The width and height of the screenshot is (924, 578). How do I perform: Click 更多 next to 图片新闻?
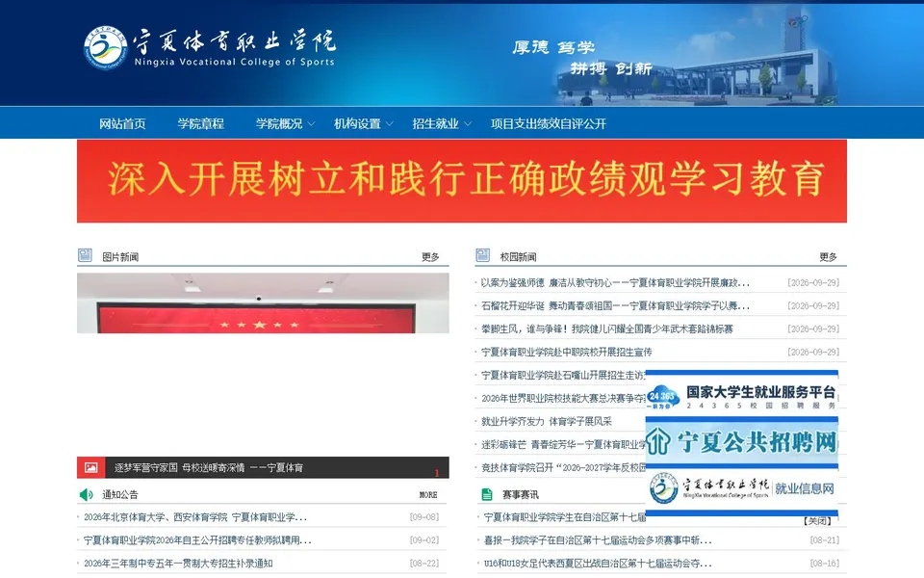tap(430, 256)
